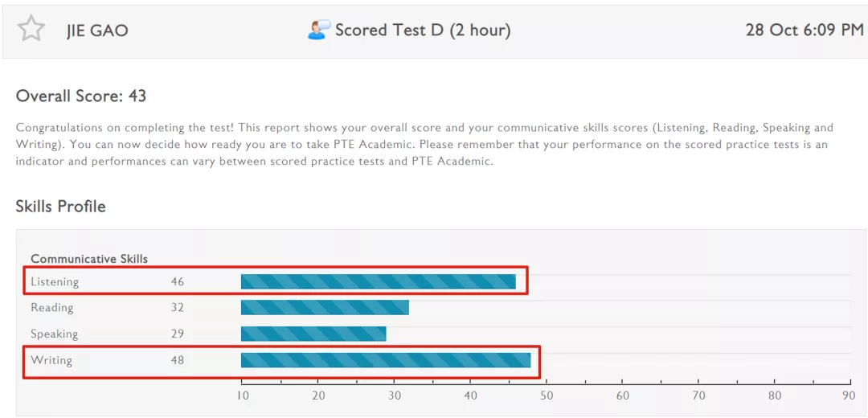
Task: Select the JIE GAO name text
Action: 97,31
